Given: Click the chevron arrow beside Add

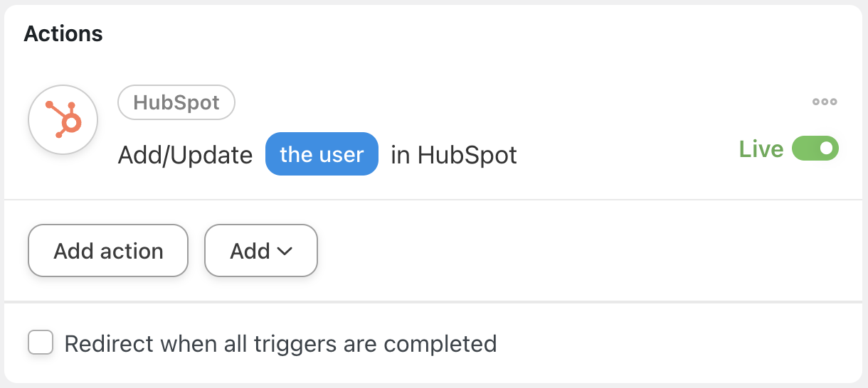Looking at the screenshot, I should (285, 251).
